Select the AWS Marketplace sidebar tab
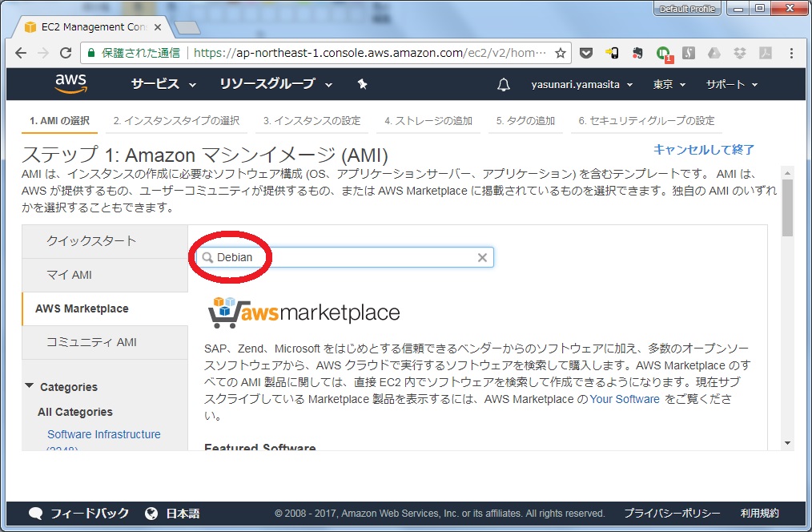 pyautogui.click(x=105, y=308)
